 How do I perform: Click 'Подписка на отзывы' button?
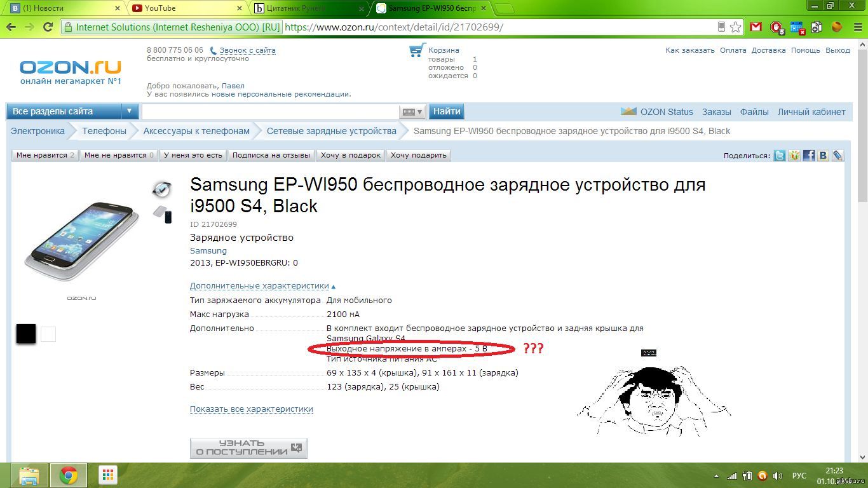pyautogui.click(x=271, y=155)
